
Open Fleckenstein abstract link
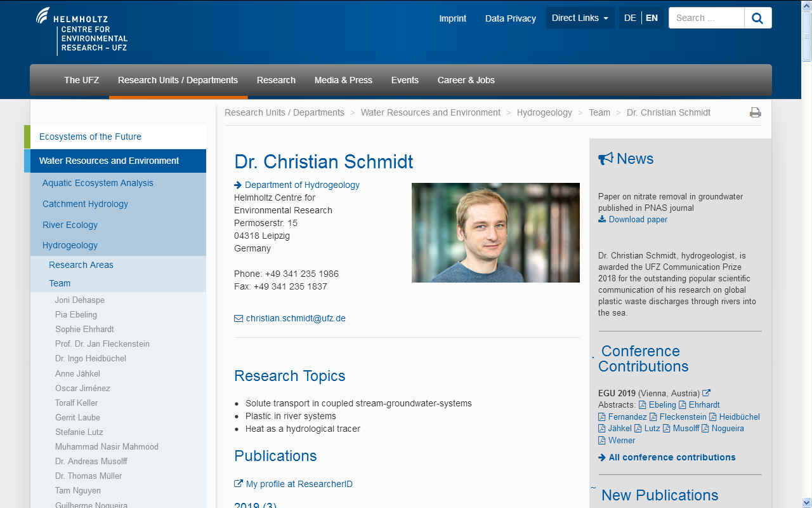pyautogui.click(x=683, y=417)
